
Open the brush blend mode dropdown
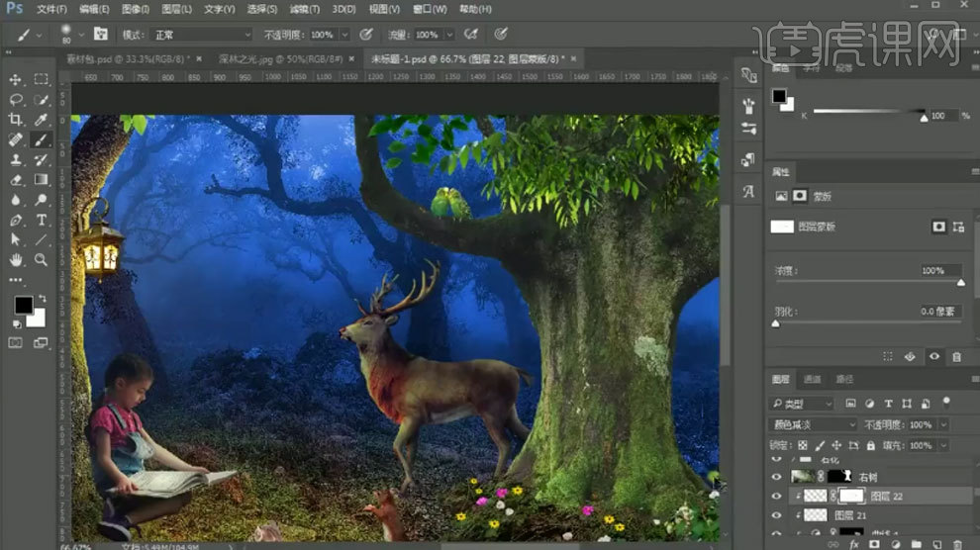click(x=201, y=35)
